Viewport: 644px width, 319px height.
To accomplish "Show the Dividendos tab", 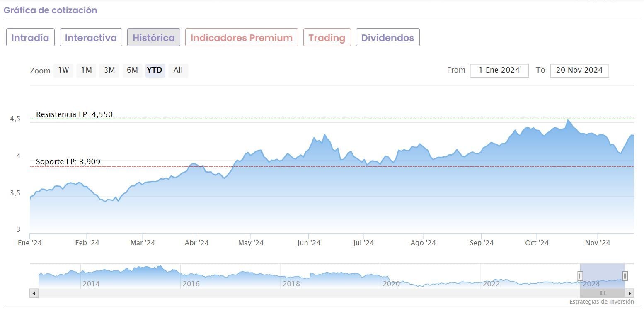I will [387, 38].
